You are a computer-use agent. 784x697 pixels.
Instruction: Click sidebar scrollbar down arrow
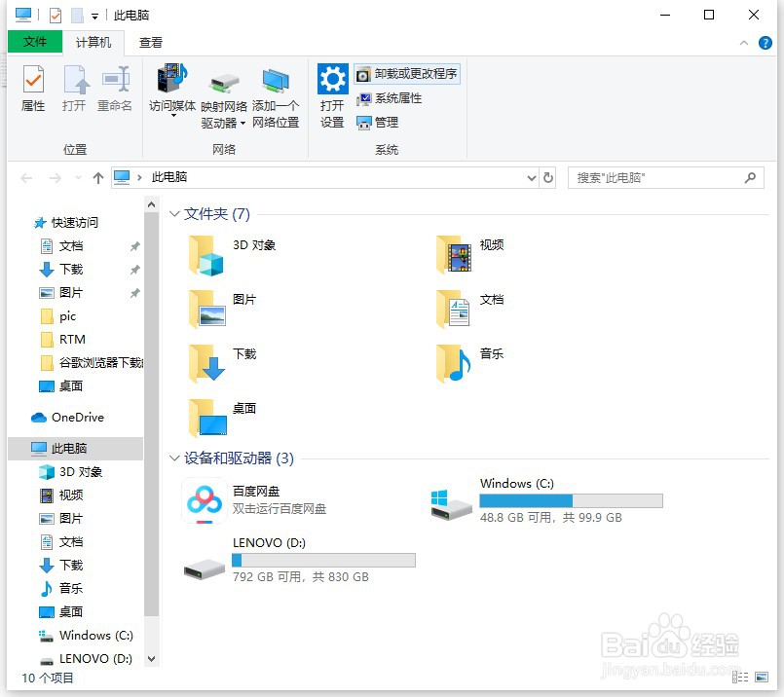(152, 659)
